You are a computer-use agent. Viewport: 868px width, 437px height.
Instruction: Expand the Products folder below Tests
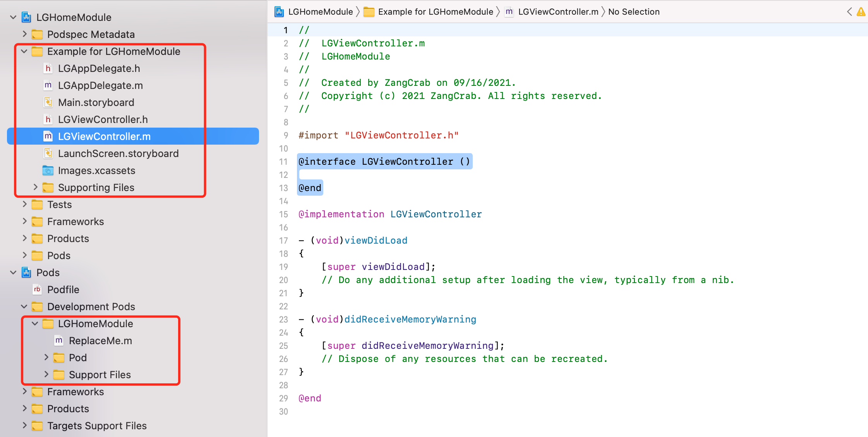24,238
